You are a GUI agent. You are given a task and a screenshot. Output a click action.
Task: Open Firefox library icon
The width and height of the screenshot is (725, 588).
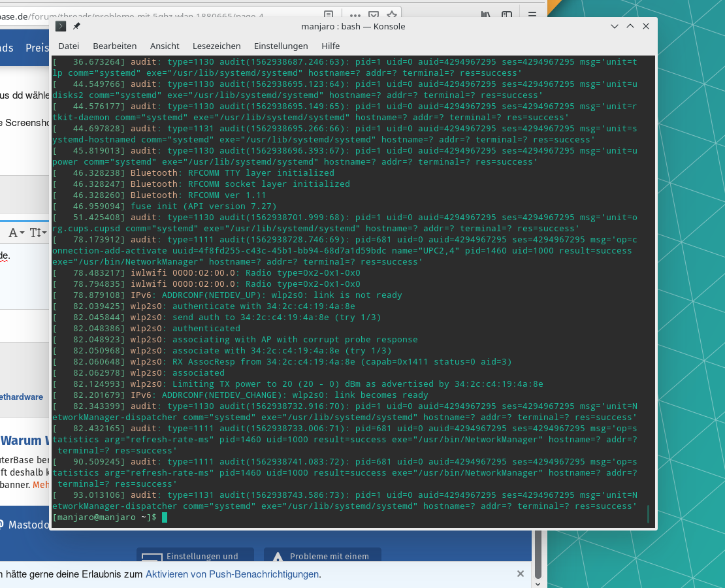tap(485, 14)
